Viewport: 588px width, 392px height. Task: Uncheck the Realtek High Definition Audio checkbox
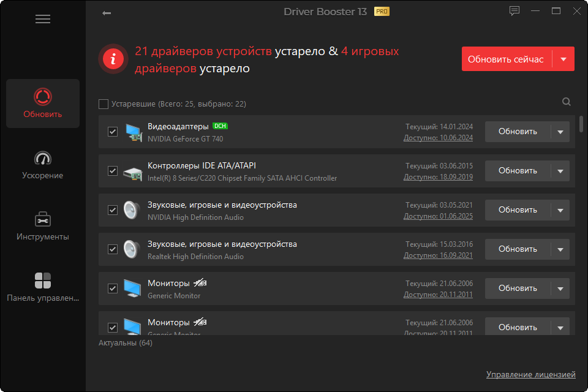[x=113, y=249]
